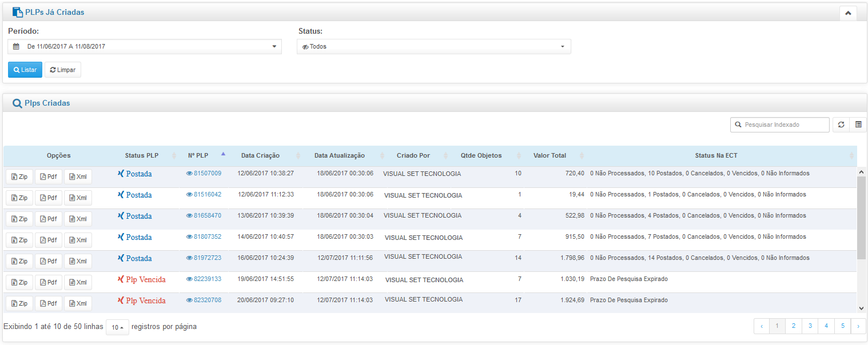
Task: View PLP number 82239133
Action: 204,279
